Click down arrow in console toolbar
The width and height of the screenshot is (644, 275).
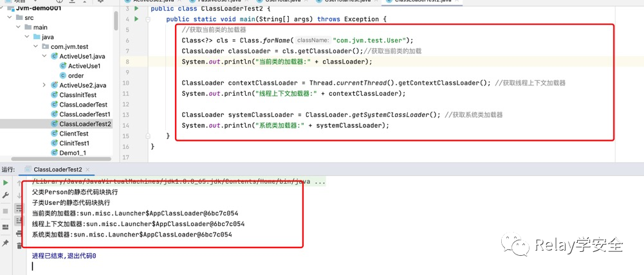19,196
